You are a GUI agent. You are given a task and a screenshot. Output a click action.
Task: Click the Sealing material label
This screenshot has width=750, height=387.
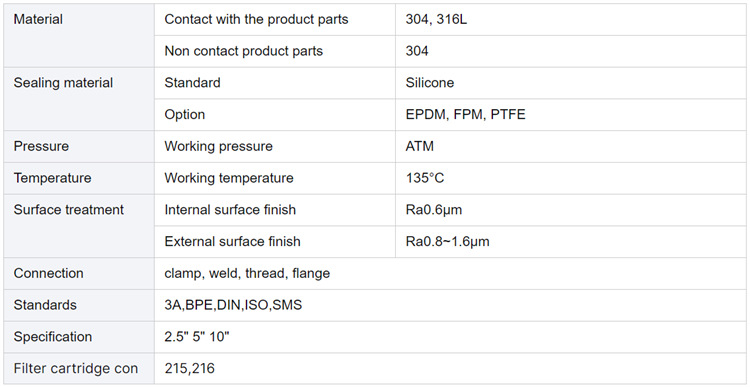[63, 83]
